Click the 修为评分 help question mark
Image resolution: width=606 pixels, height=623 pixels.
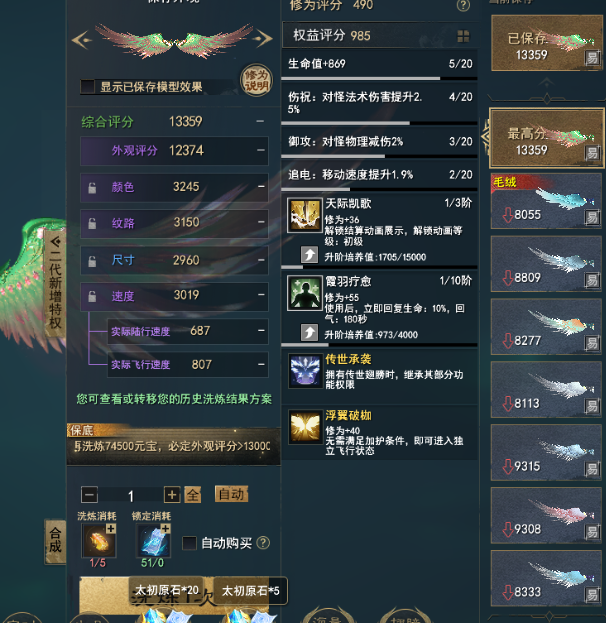click(x=463, y=6)
